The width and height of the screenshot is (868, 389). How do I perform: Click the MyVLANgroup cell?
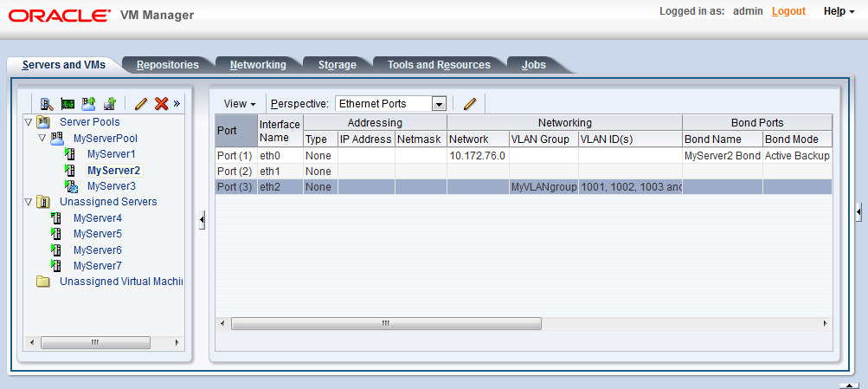coord(543,187)
